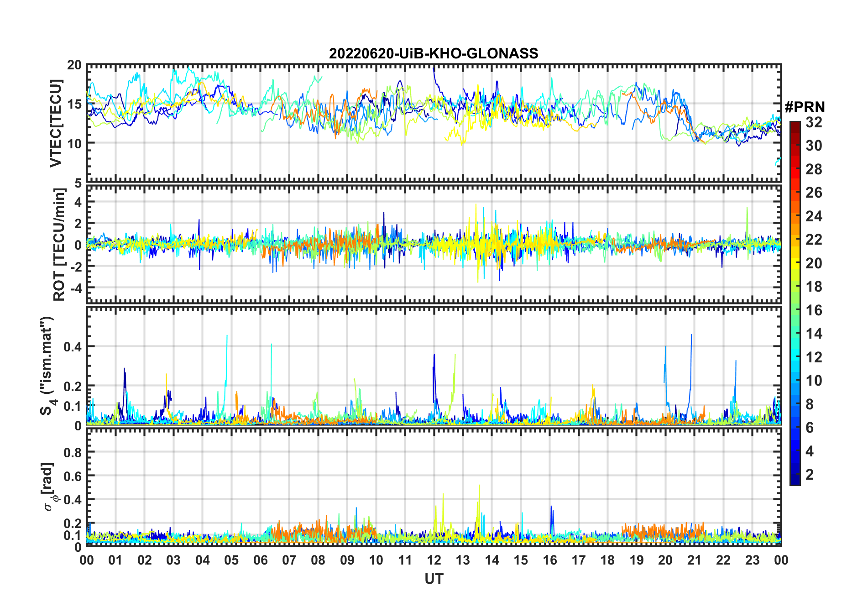Select the "VTEC[TECU]" y-axis label
The image size is (868, 607).
coord(56,123)
